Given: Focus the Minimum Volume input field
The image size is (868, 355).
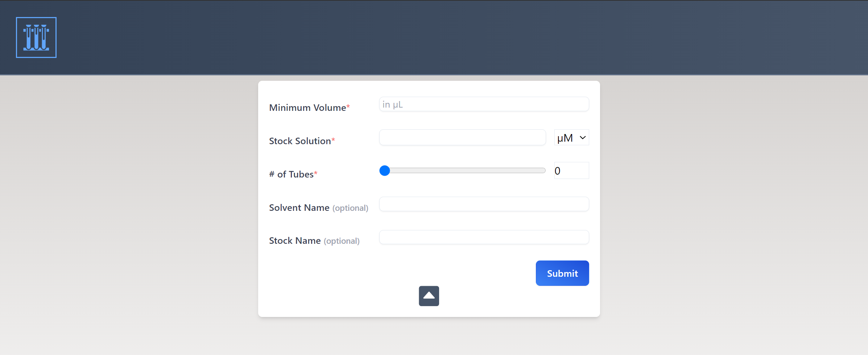Looking at the screenshot, I should click(x=484, y=104).
